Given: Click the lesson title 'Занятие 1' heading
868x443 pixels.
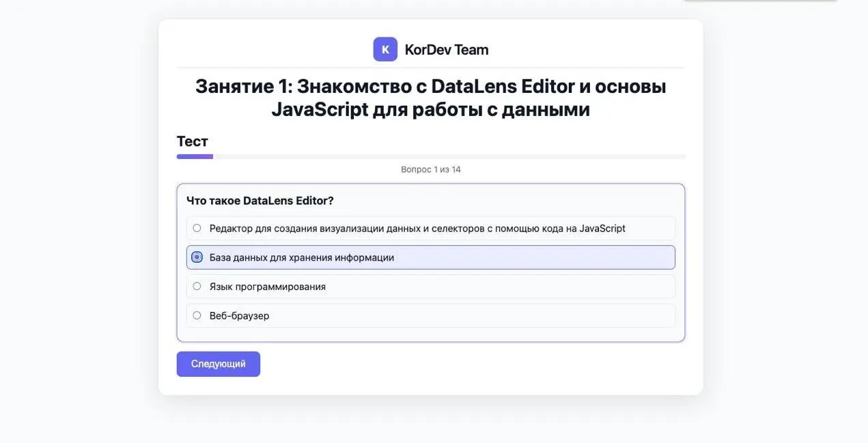Looking at the screenshot, I should click(431, 98).
